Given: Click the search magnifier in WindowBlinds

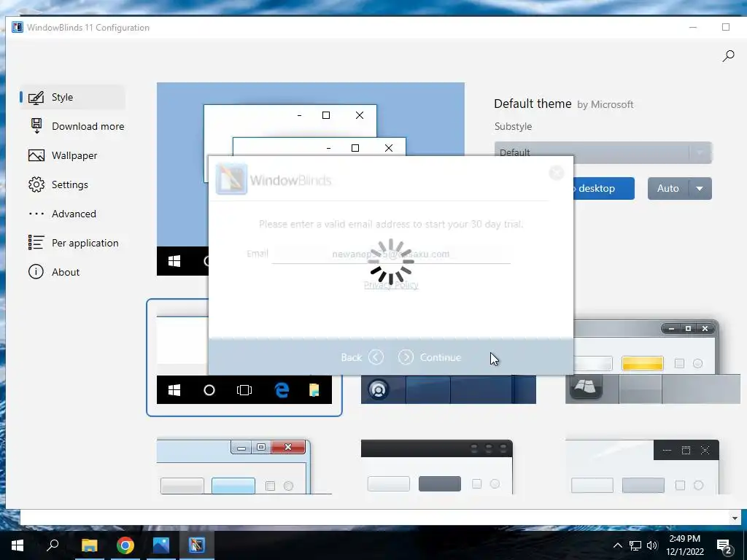Looking at the screenshot, I should click(728, 56).
